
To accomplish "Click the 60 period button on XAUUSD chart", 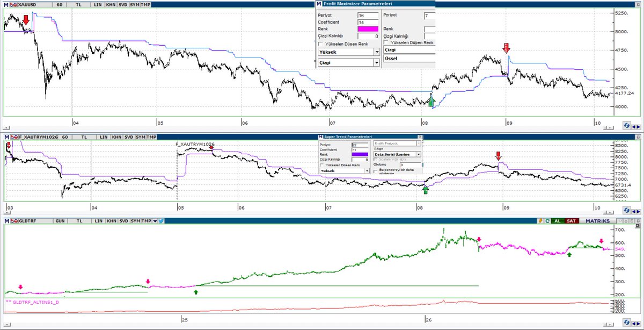I will [x=59, y=5].
